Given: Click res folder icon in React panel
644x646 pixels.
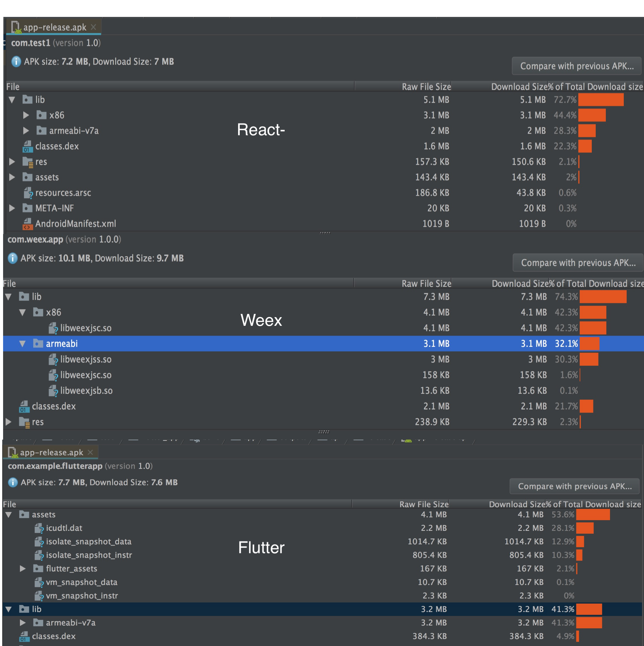Looking at the screenshot, I should (28, 162).
